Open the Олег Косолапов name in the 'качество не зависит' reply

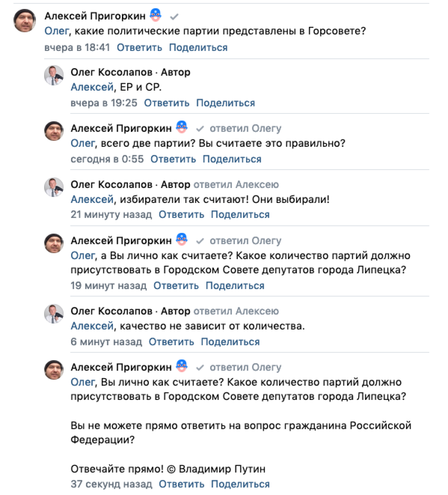112,311
